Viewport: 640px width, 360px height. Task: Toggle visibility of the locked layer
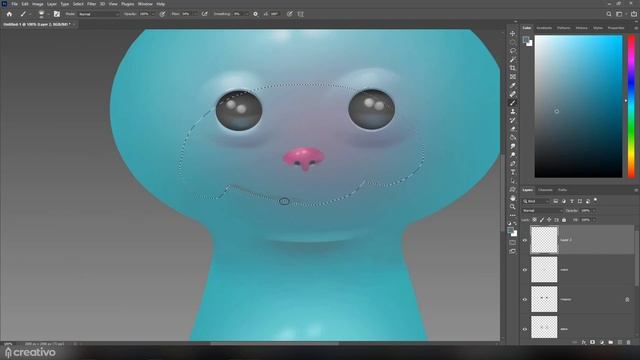525,299
